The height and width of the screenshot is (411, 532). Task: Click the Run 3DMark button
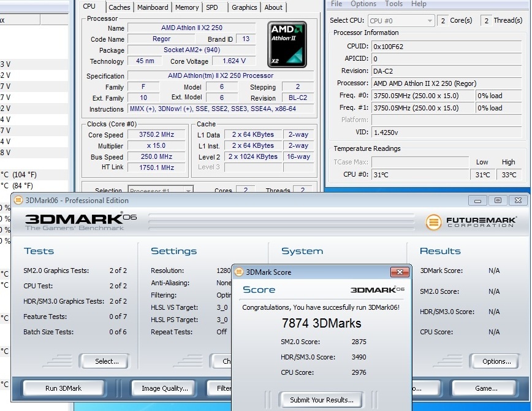click(x=63, y=388)
